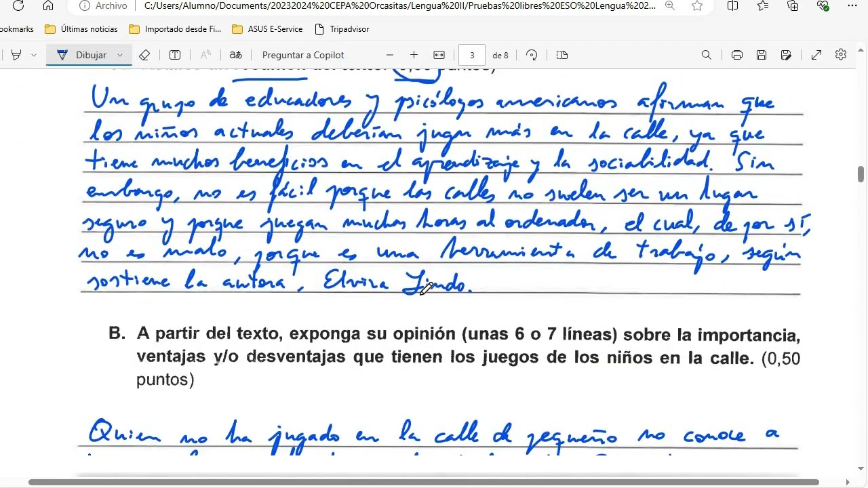Open the favorites list icon
Viewport: 868px width, 488px height.
tap(763, 5)
